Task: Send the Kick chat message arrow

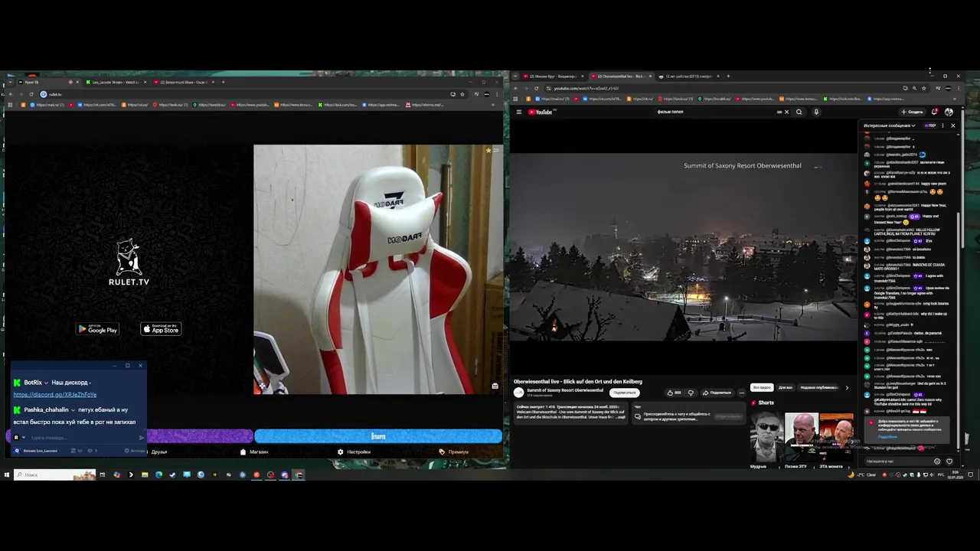Action: (142, 438)
